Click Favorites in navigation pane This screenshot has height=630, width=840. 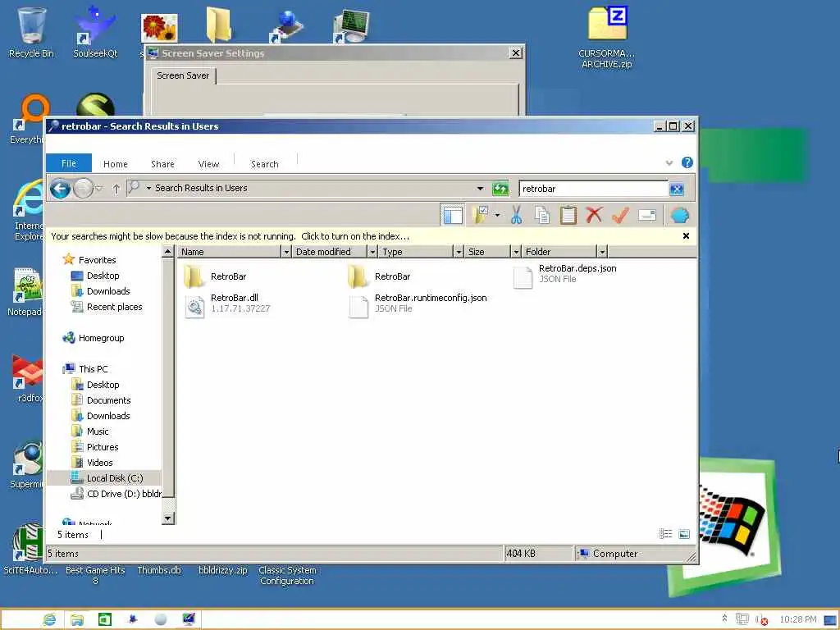pyautogui.click(x=97, y=260)
